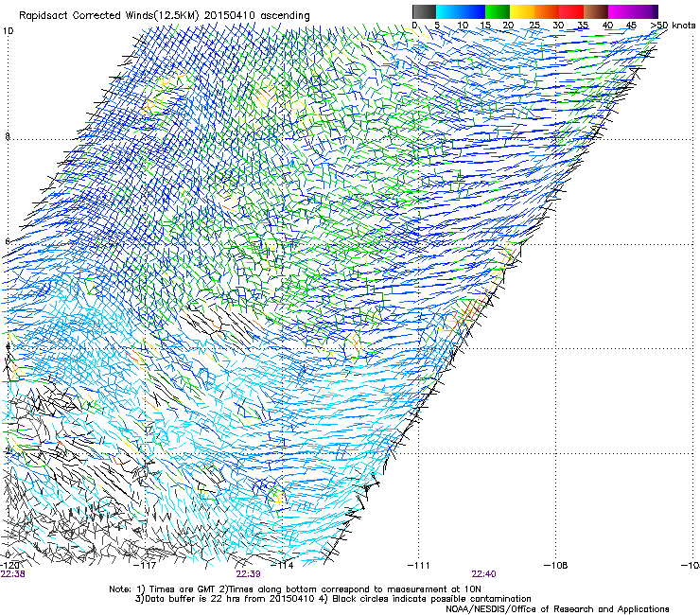Viewport: 700px width, 615px height.
Task: Click the cyan 5-10 knots legend segment
Action: pyautogui.click(x=447, y=11)
